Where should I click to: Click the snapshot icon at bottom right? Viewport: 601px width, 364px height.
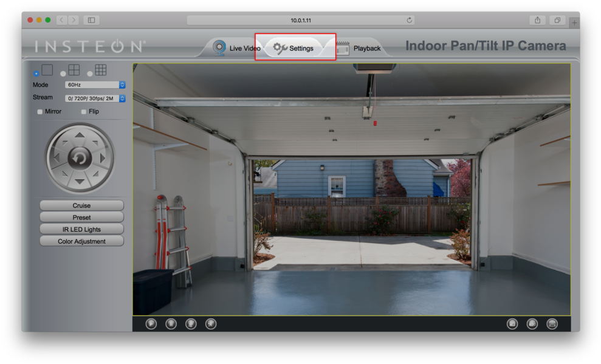click(531, 323)
